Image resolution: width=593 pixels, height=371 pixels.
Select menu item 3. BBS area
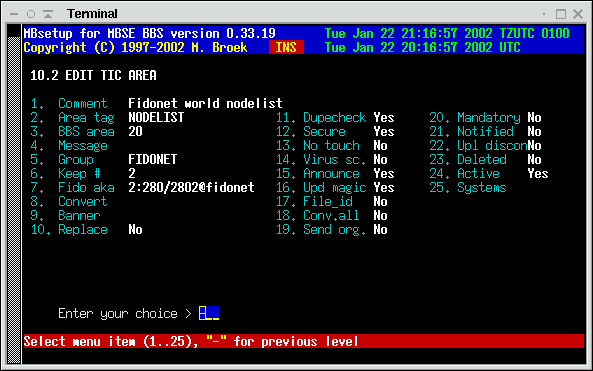coord(72,131)
